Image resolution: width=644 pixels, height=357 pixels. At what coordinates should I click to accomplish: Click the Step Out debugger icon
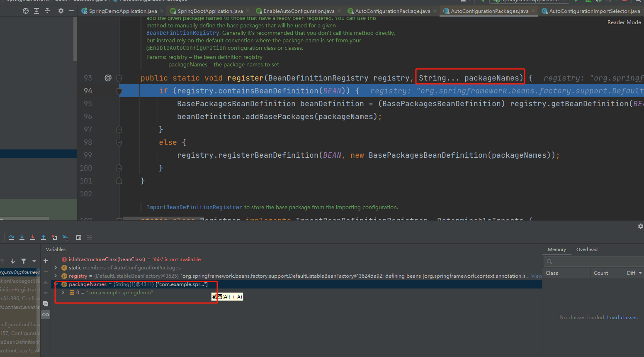(44, 237)
